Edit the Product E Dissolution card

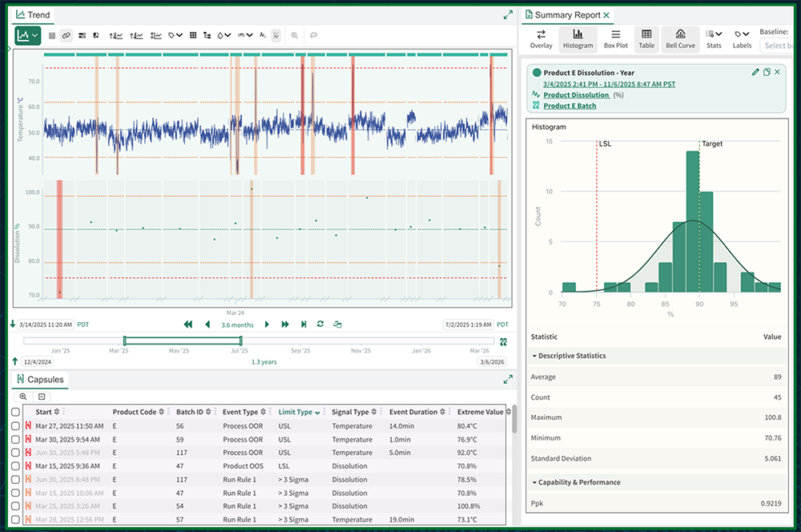(755, 72)
